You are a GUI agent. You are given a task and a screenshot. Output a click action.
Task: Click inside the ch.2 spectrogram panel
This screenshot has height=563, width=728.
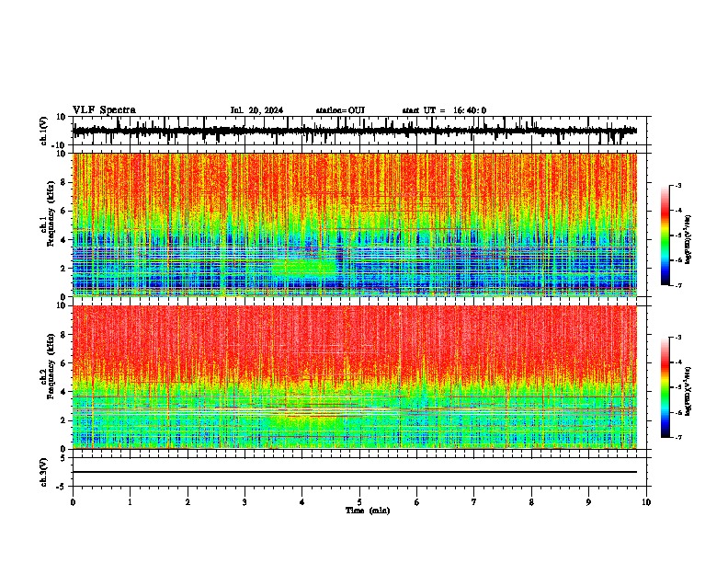(x=355, y=377)
